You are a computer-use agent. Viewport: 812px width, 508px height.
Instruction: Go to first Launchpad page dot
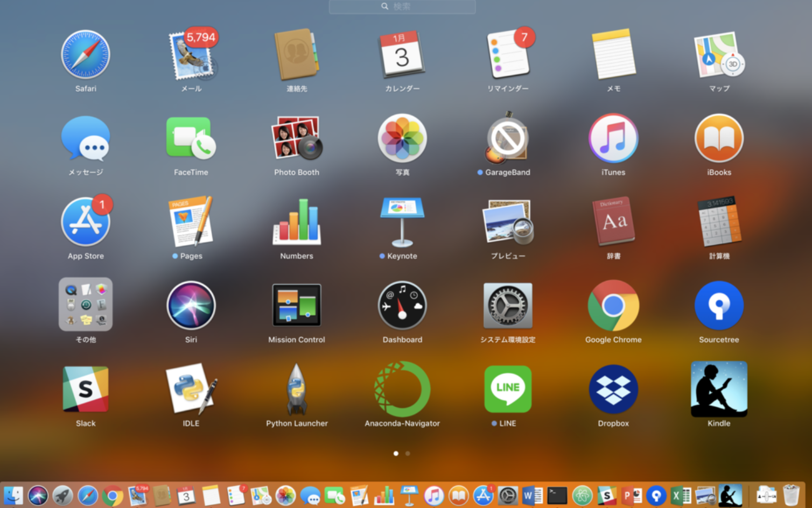[x=396, y=454]
